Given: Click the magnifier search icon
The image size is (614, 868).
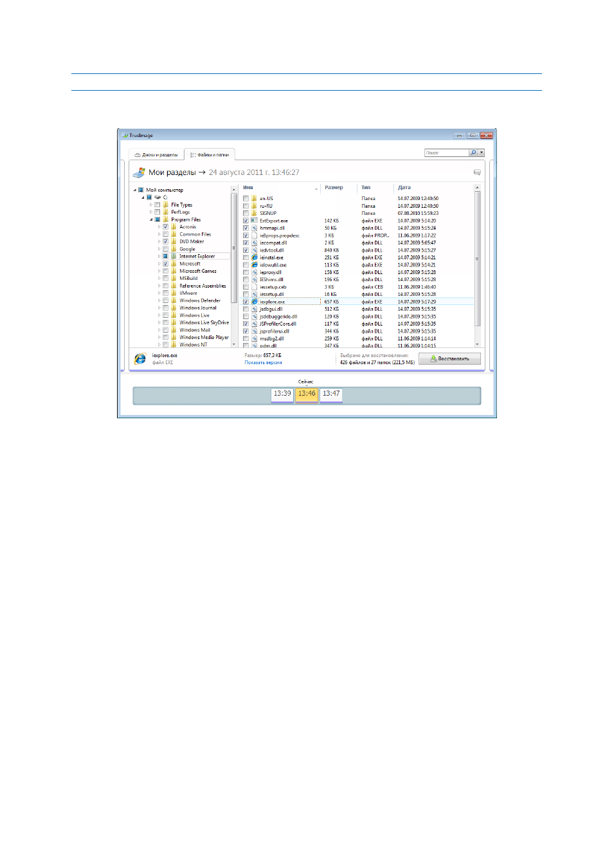Looking at the screenshot, I should coord(474,153).
